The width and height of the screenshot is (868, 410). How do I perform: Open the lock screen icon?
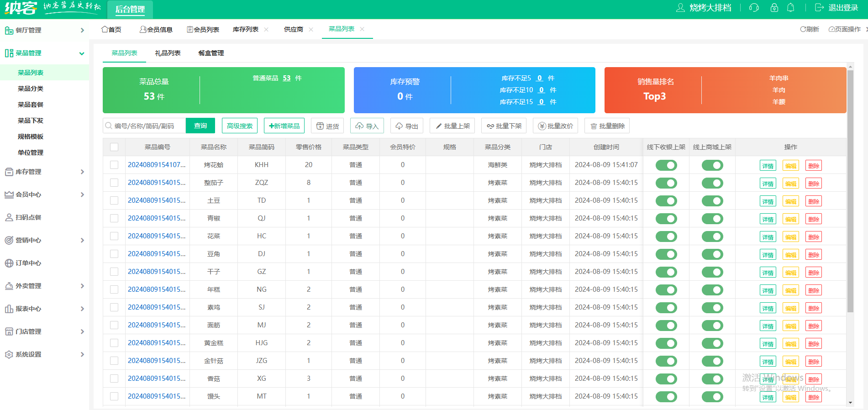[x=774, y=8]
